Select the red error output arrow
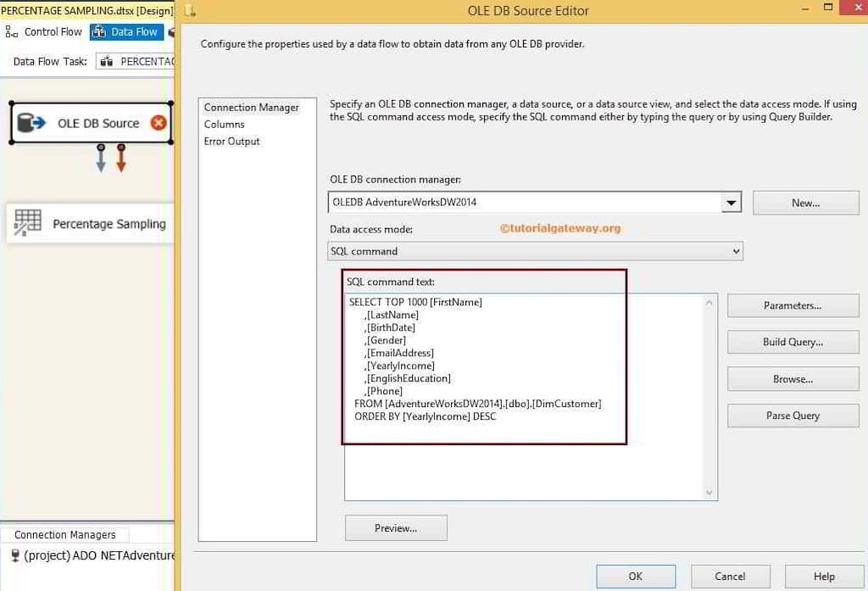This screenshot has height=591, width=868. pos(121,159)
